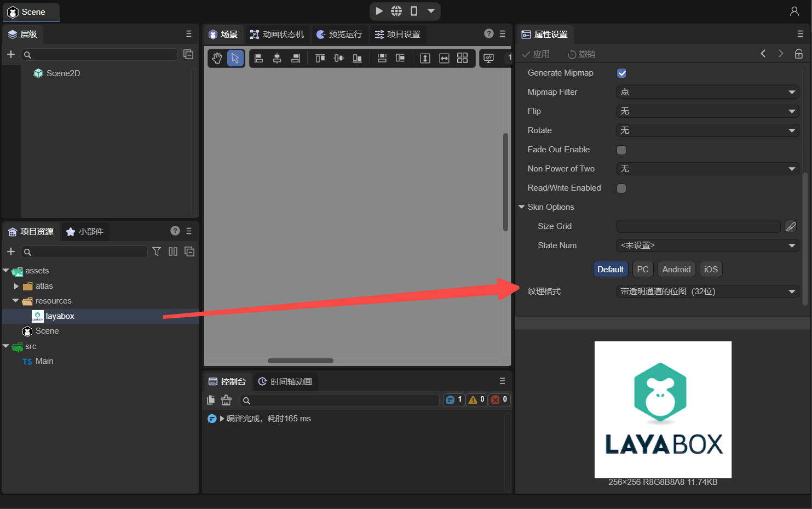Viewport: 812px width, 509px height.
Task: Enable the Fade Out Enable checkbox
Action: [x=621, y=150]
